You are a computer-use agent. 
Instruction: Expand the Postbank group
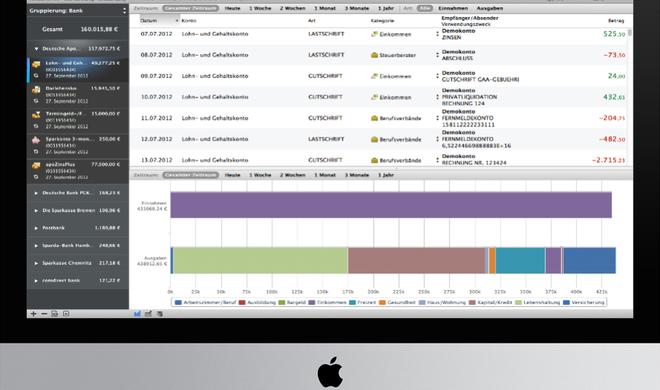pos(36,228)
